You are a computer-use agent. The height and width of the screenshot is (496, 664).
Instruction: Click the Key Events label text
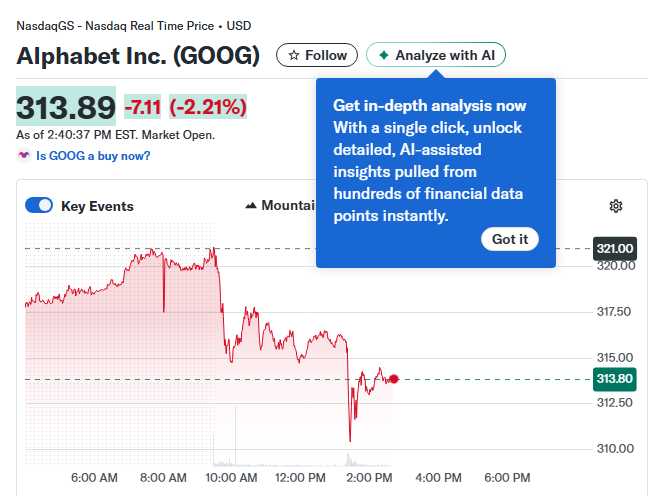point(97,206)
